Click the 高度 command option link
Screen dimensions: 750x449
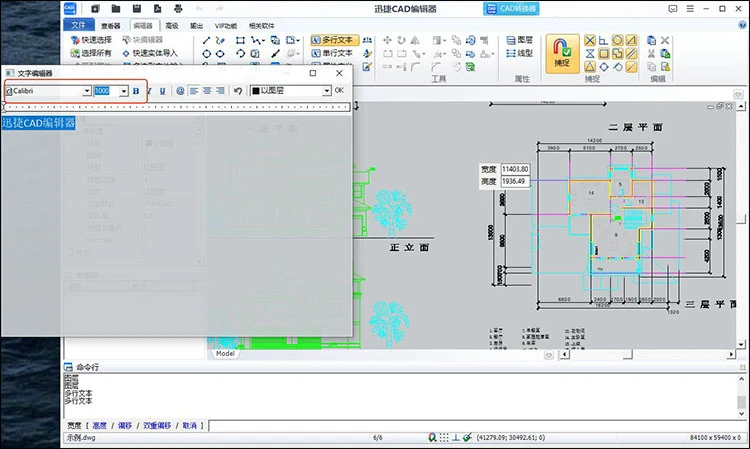[x=99, y=426]
